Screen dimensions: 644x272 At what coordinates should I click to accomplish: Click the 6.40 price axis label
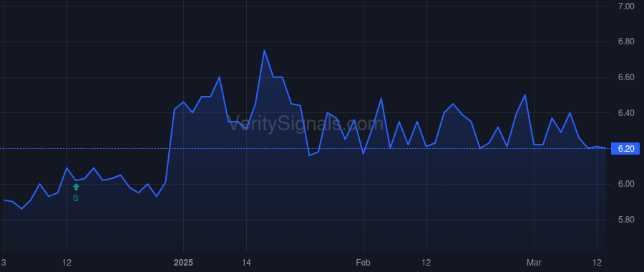[x=626, y=113]
